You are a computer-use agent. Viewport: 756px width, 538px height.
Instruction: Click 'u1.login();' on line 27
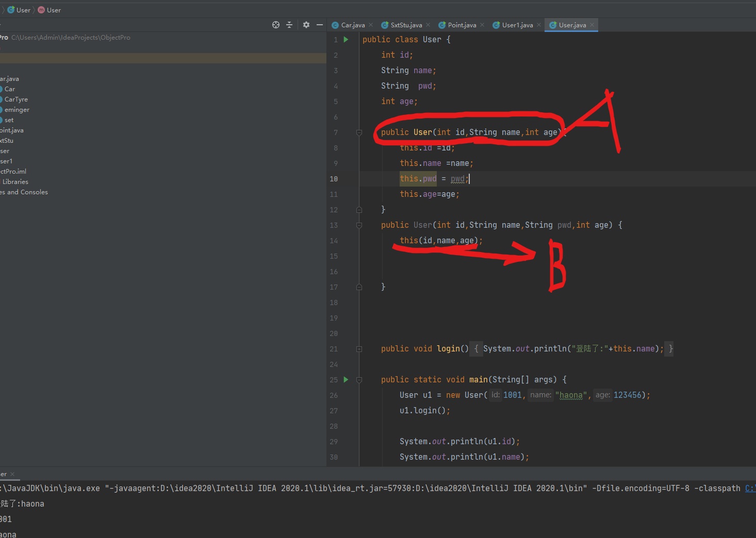[x=425, y=411]
